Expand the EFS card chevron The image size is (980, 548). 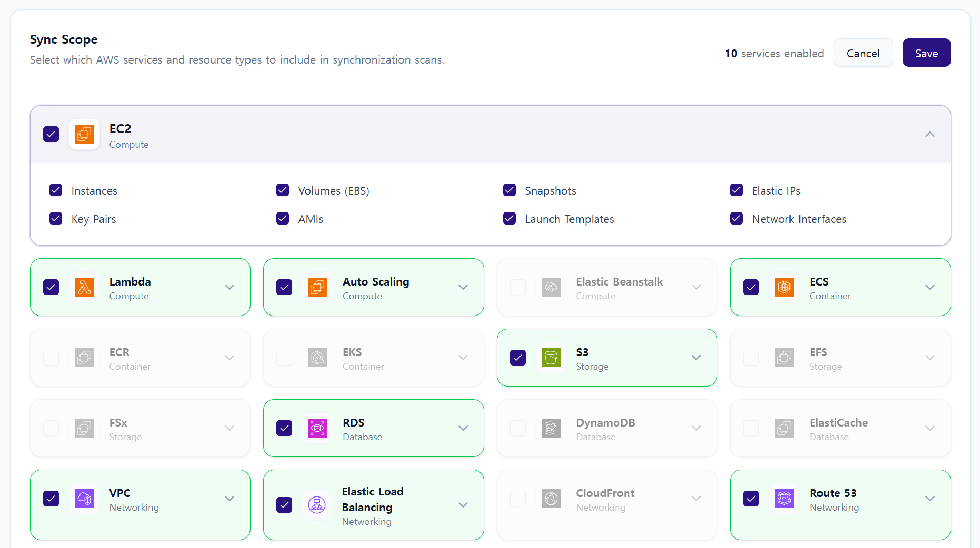pos(930,358)
